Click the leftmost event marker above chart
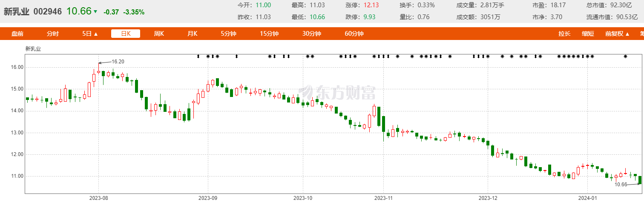 coord(198,57)
